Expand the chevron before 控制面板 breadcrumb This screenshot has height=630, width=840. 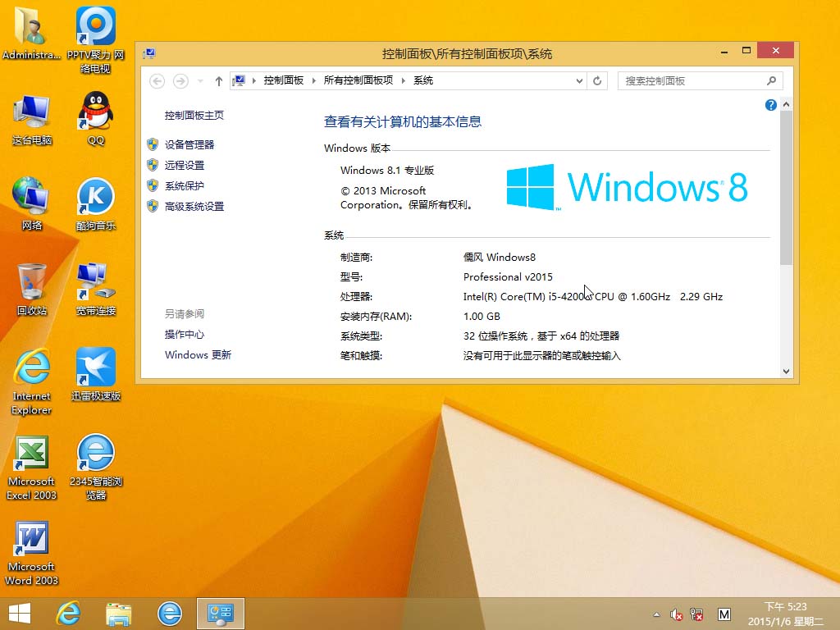[254, 81]
